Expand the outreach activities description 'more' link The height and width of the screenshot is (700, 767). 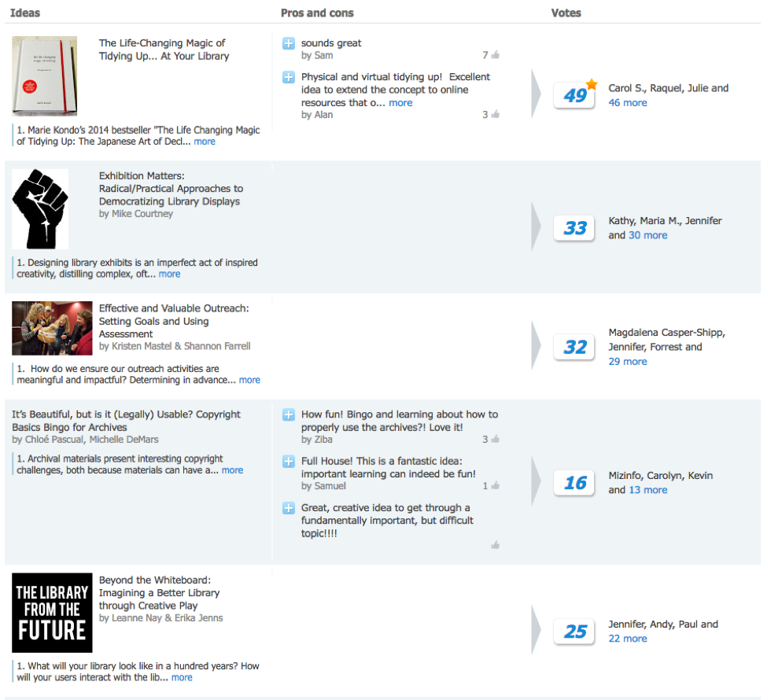point(249,380)
